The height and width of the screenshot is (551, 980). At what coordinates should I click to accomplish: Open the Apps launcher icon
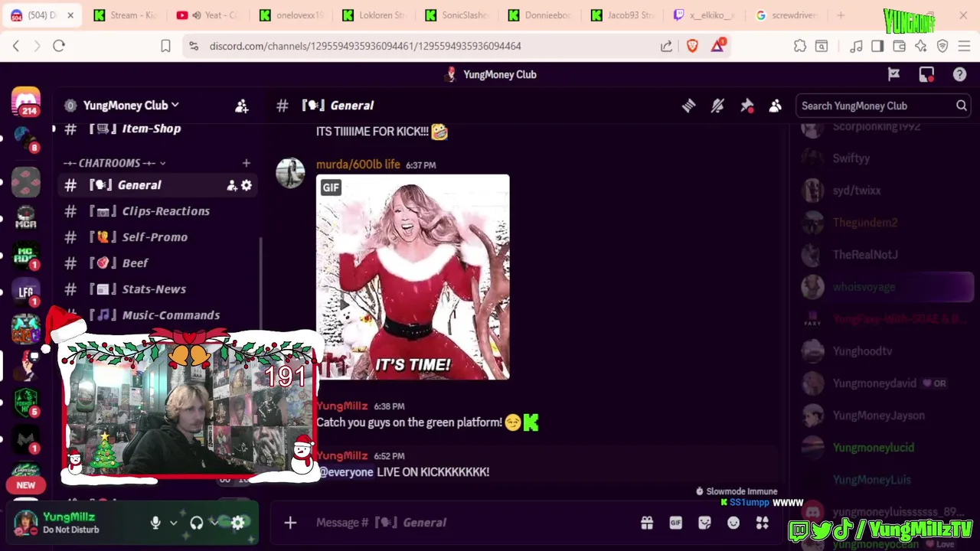pos(763,523)
